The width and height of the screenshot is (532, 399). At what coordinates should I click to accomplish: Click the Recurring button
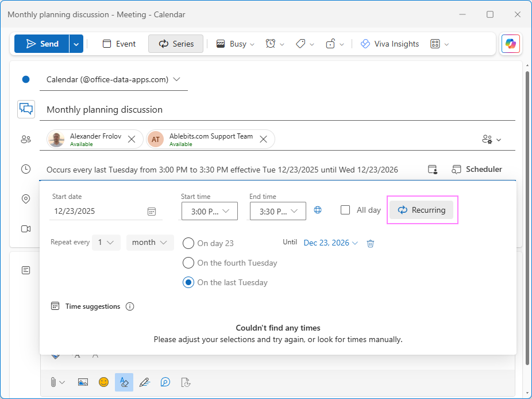[x=422, y=210]
